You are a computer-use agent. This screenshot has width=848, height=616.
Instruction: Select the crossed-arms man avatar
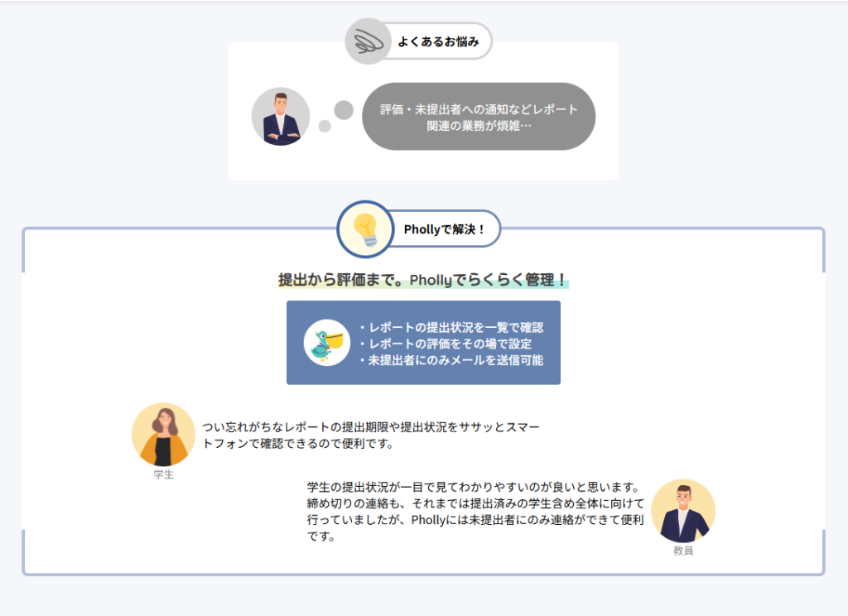(281, 117)
